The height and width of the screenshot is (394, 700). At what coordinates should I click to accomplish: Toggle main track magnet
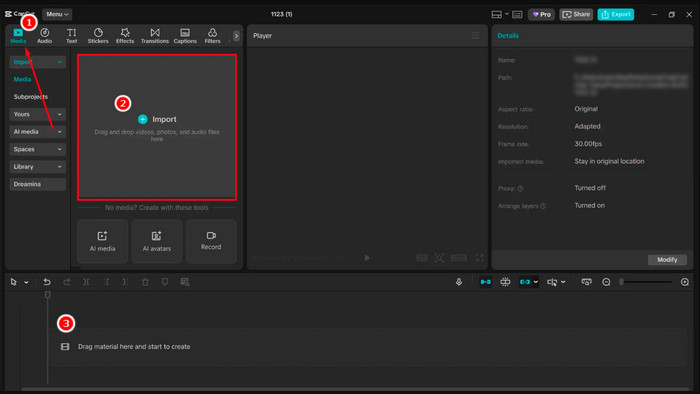pos(485,282)
